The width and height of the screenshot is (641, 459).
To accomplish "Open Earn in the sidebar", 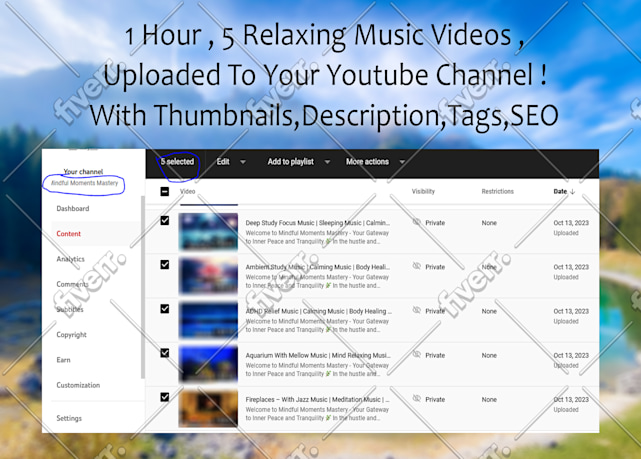I will pyautogui.click(x=63, y=360).
